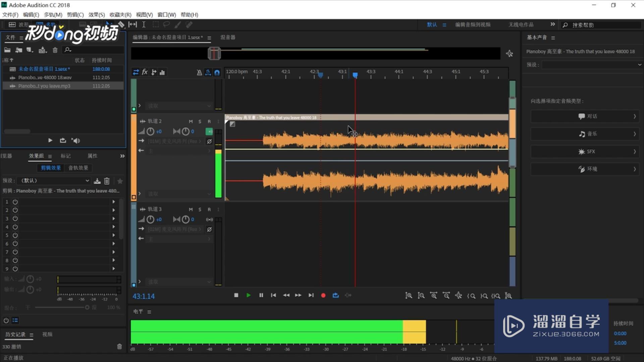
Task: Click zoom out full icon at bottom
Action: 458,296
